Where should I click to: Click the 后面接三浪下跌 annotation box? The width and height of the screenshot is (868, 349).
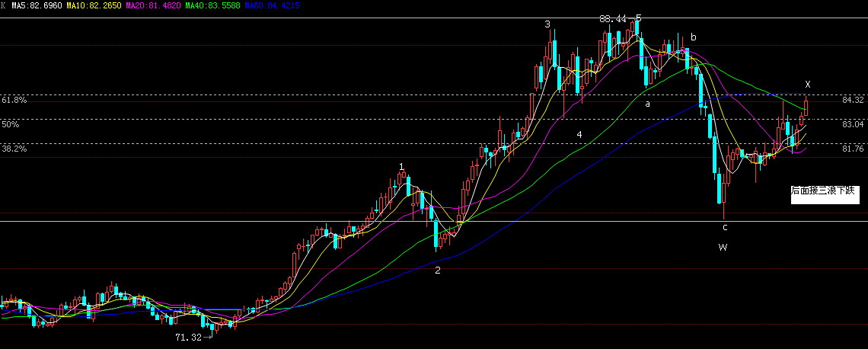(825, 194)
